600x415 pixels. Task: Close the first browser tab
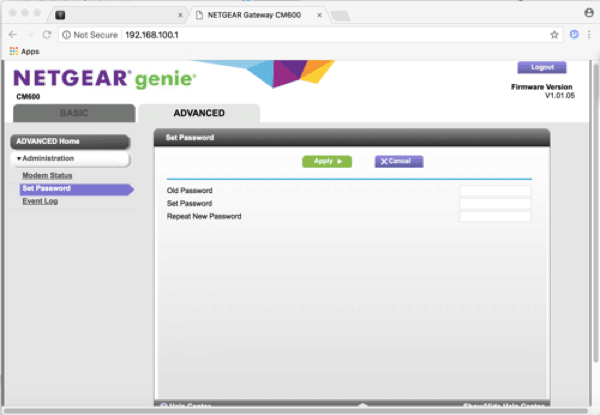pyautogui.click(x=180, y=15)
